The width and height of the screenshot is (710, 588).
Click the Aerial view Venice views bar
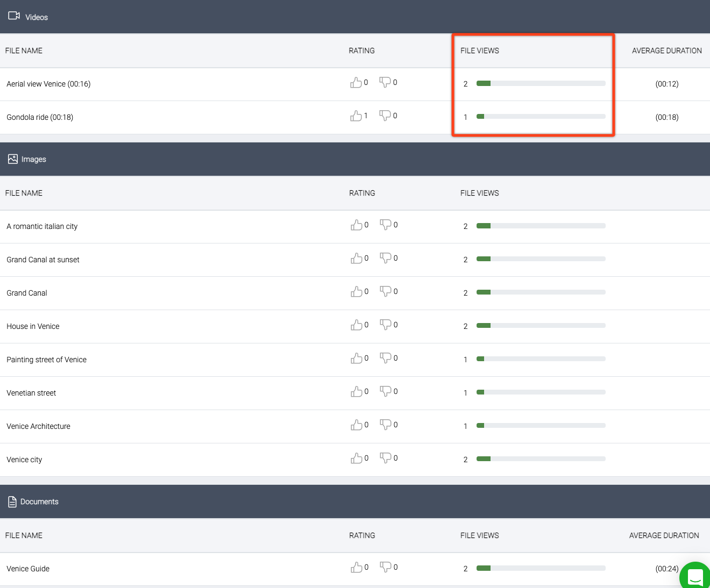(x=541, y=83)
